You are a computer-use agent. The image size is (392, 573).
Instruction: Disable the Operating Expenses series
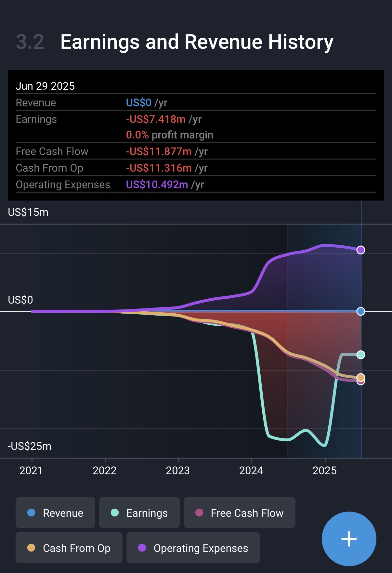pyautogui.click(x=193, y=548)
